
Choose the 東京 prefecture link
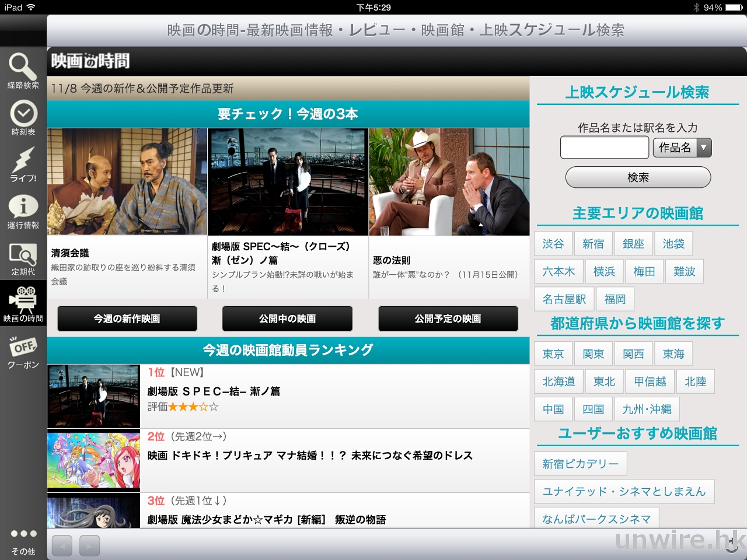(553, 354)
